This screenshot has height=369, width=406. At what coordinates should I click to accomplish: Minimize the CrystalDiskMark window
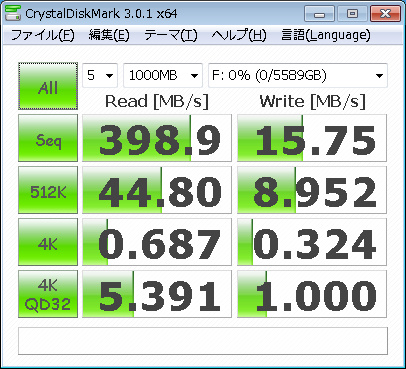point(319,14)
